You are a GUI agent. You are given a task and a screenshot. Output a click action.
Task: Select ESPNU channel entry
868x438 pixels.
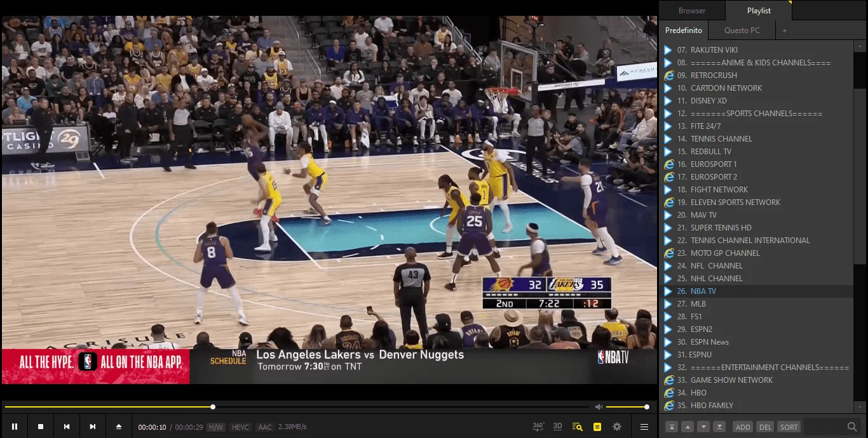pos(756,354)
